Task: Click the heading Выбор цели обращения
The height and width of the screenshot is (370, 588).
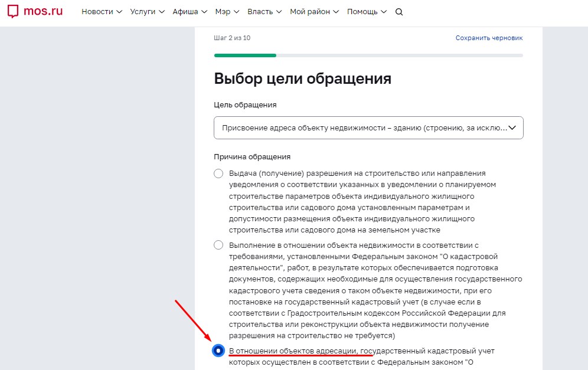Action: (303, 78)
